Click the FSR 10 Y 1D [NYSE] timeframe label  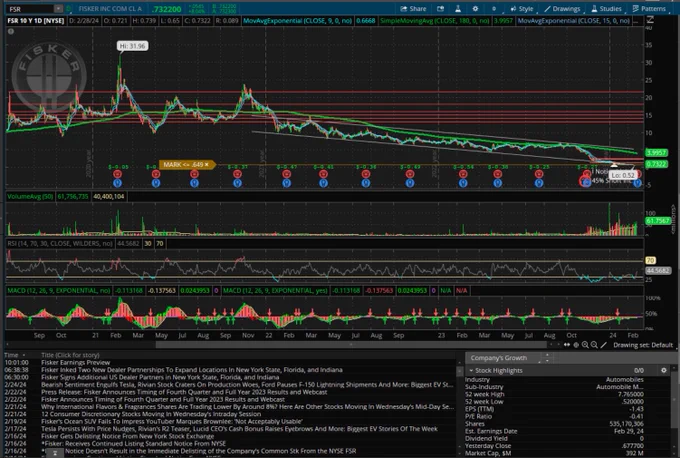pos(36,20)
